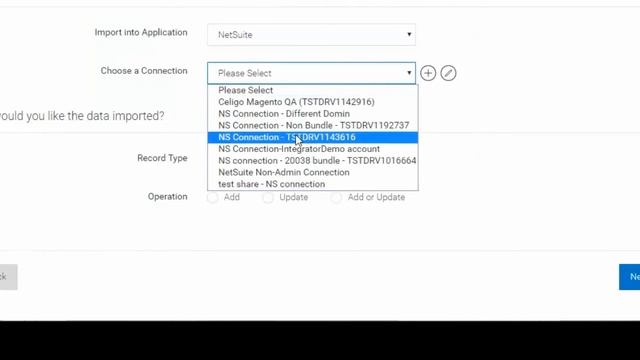Collapse the Choose a Connection dropdown
The width and height of the screenshot is (640, 360).
[311, 73]
